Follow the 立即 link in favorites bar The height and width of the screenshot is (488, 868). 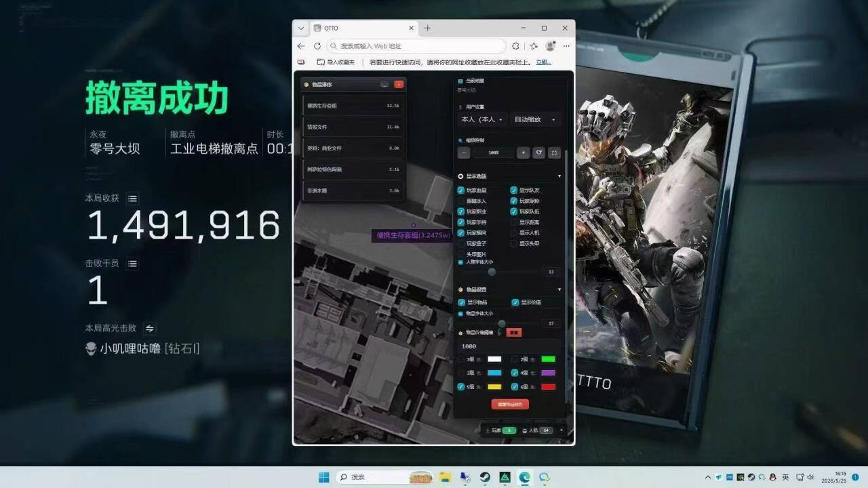click(x=544, y=62)
